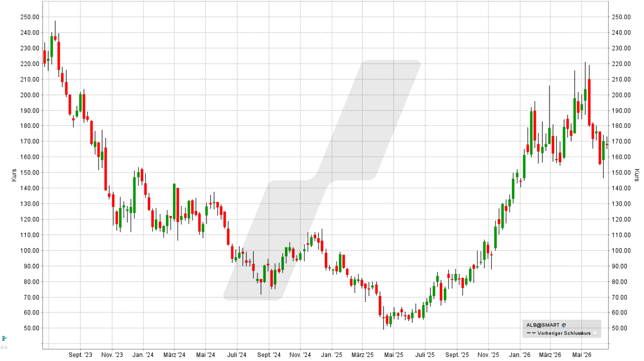The width and height of the screenshot is (644, 361).
Task: Click the Sept. '23 date label
Action: tap(80, 354)
